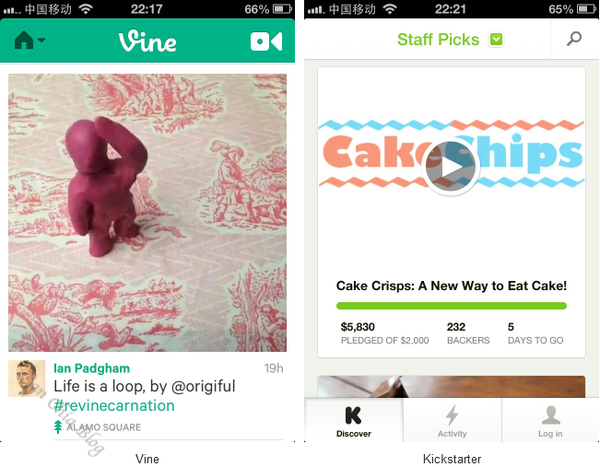600x467 pixels.
Task: Tap the second project card thumbnail
Action: pyautogui.click(x=451, y=387)
